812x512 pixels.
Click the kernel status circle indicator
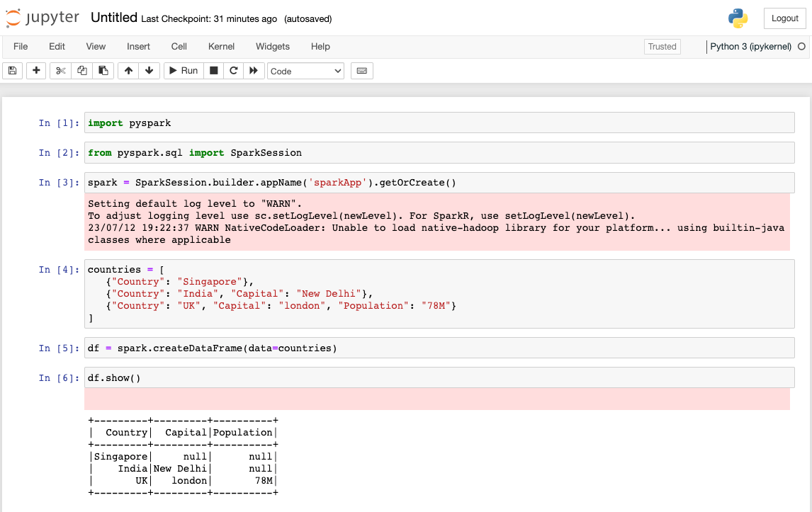tap(801, 47)
